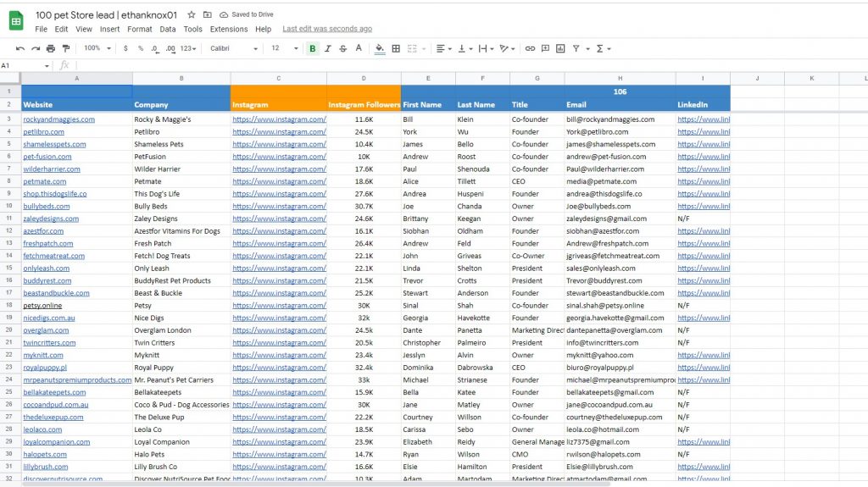Open the Insert menu
This screenshot has width=868, height=487.
point(109,30)
